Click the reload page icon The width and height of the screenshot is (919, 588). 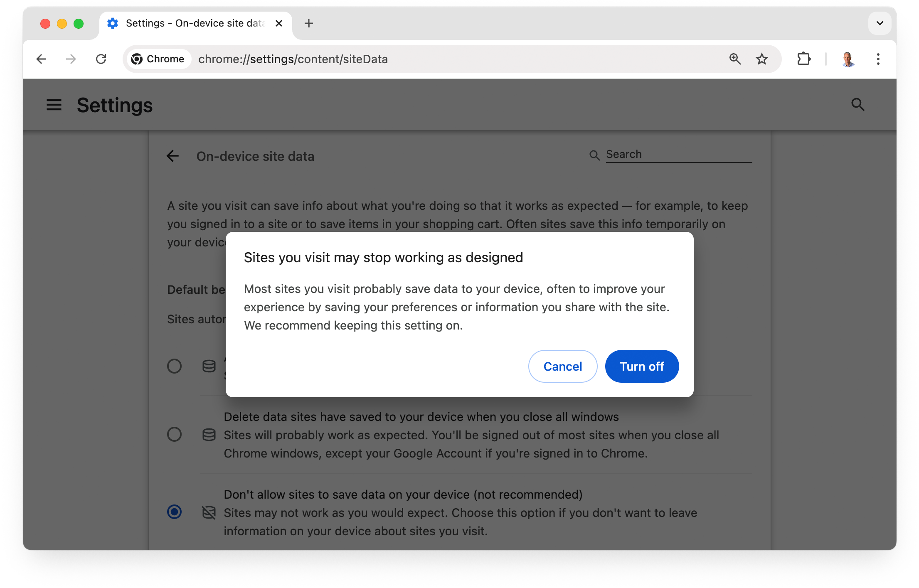100,59
